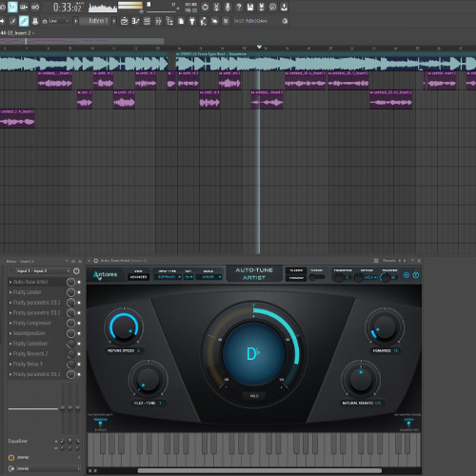
Task: Open the channel rack view icon
Action: (147, 21)
